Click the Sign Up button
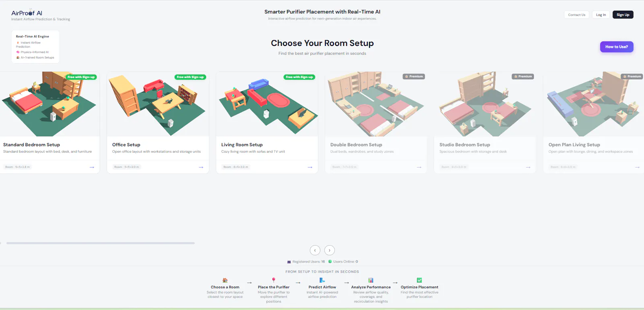Image resolution: width=644 pixels, height=310 pixels. (x=623, y=15)
